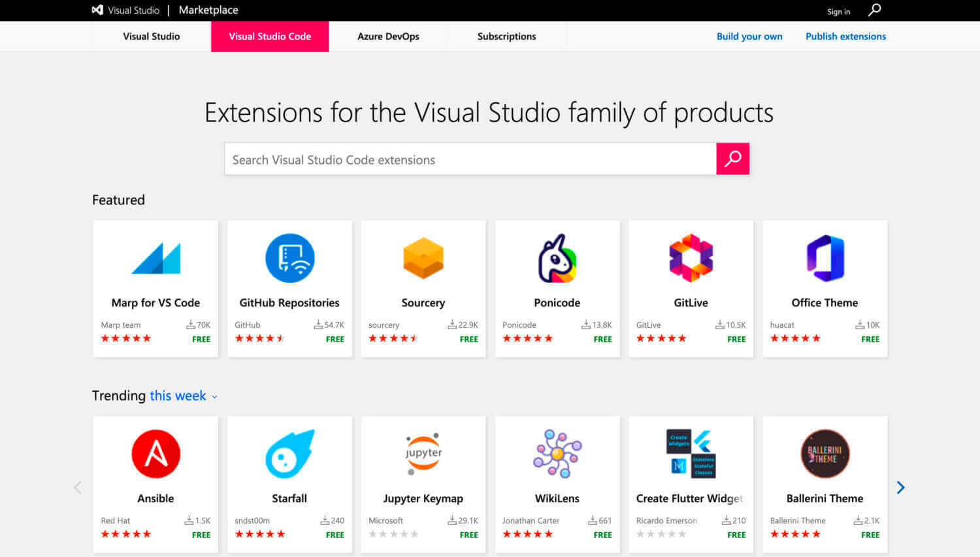Click the Ansible extension title
The image size is (980, 557).
click(x=155, y=498)
